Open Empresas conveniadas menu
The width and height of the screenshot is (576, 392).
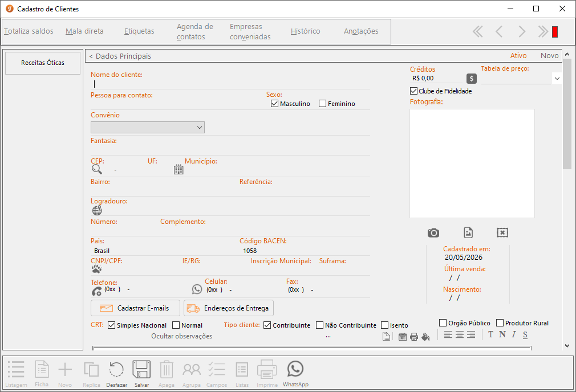250,31
